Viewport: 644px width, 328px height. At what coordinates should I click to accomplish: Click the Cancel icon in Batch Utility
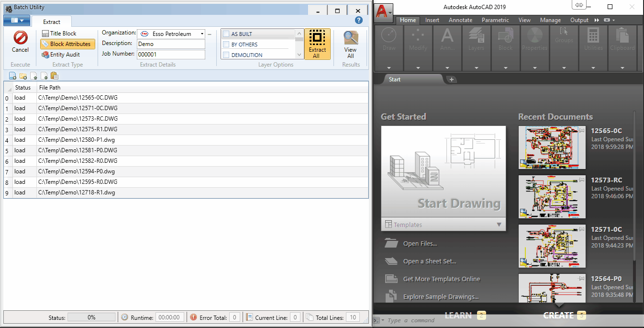tap(20, 38)
